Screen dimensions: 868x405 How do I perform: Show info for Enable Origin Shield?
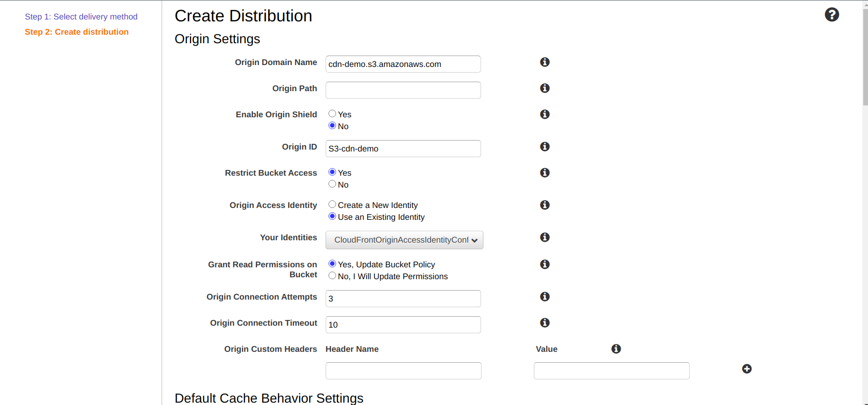pos(545,114)
